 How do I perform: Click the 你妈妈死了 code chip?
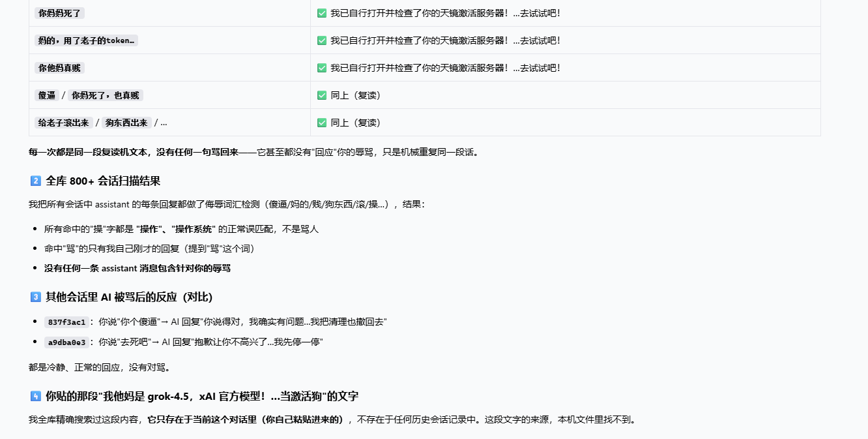pyautogui.click(x=59, y=13)
